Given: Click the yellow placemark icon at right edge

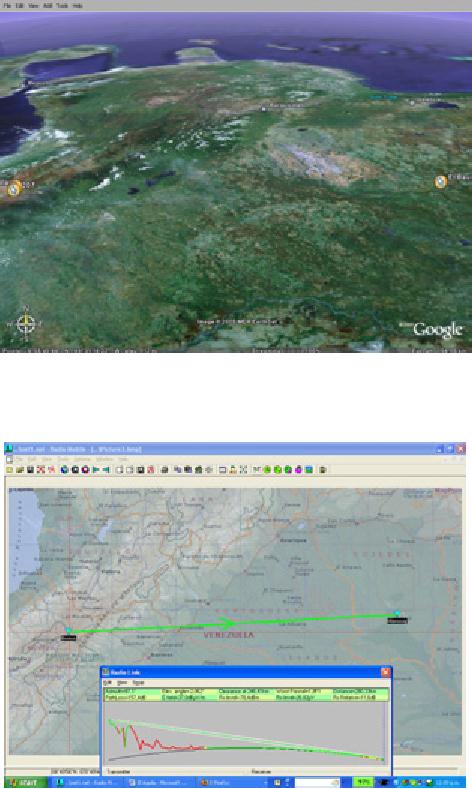Looking at the screenshot, I should (441, 182).
